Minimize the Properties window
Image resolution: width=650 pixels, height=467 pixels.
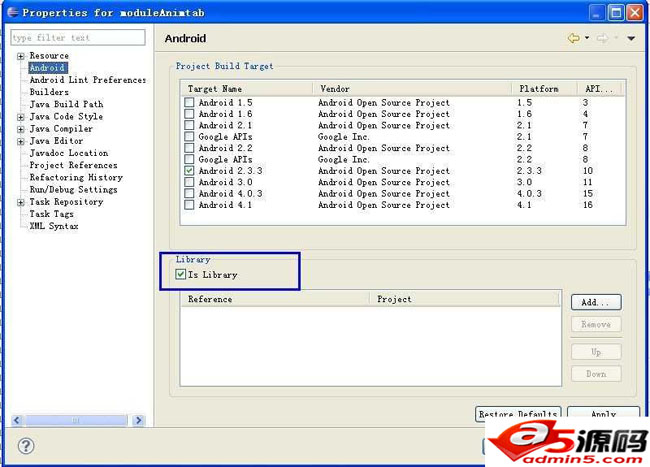[597, 13]
